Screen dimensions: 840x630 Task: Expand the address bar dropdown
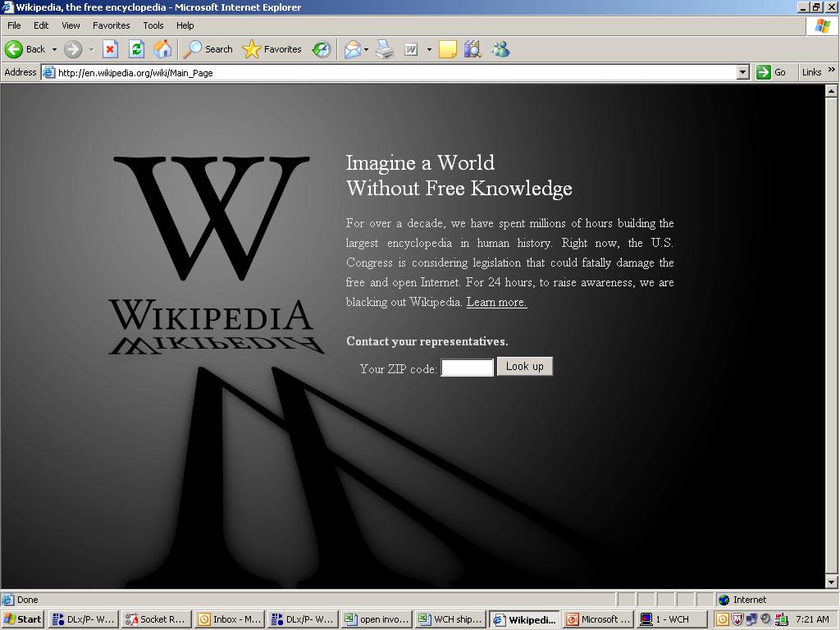tap(742, 72)
